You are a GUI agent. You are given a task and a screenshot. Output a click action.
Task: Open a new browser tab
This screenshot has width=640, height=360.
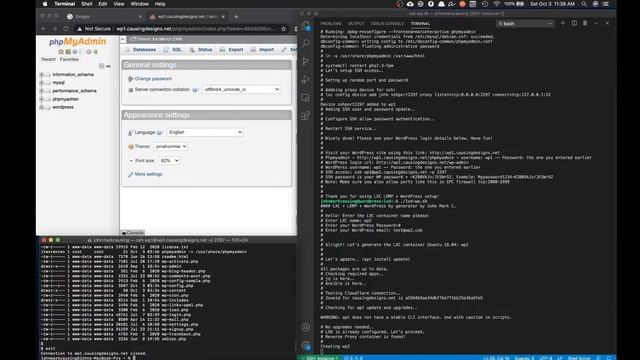coord(236,17)
